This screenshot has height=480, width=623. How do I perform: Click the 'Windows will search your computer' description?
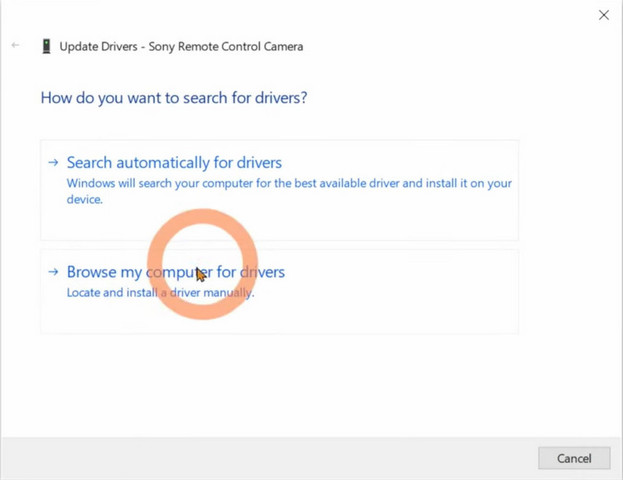(x=289, y=191)
